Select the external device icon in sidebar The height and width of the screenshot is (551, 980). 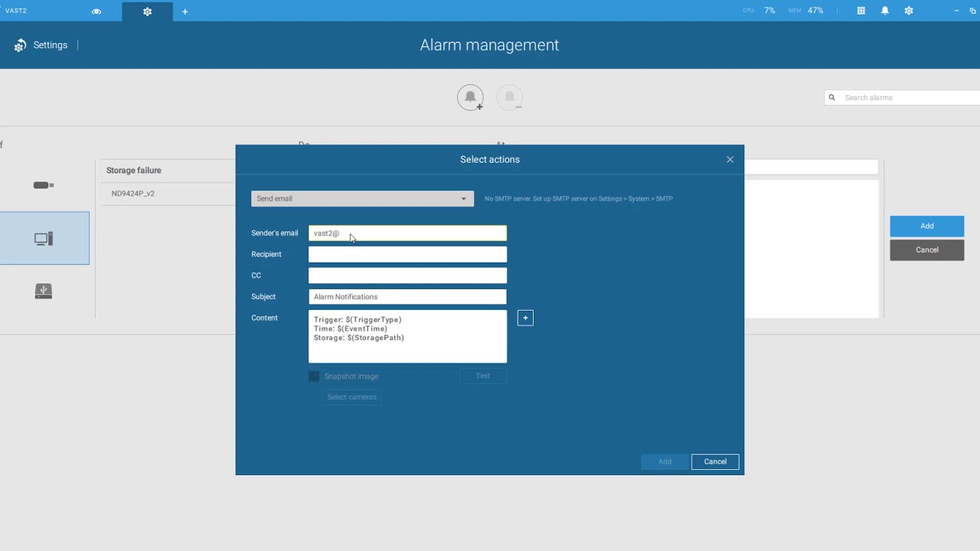44,291
